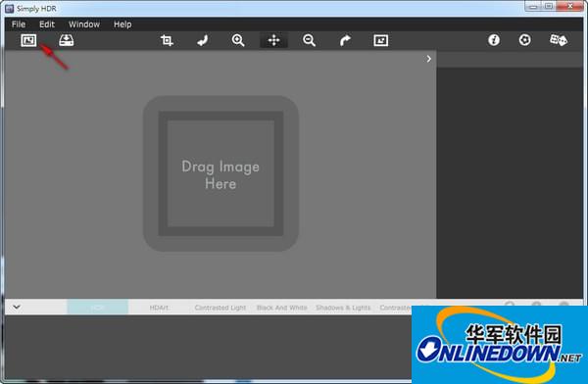Image resolution: width=588 pixels, height=384 pixels.
Task: Open the Help menu
Action: pyautogui.click(x=122, y=24)
